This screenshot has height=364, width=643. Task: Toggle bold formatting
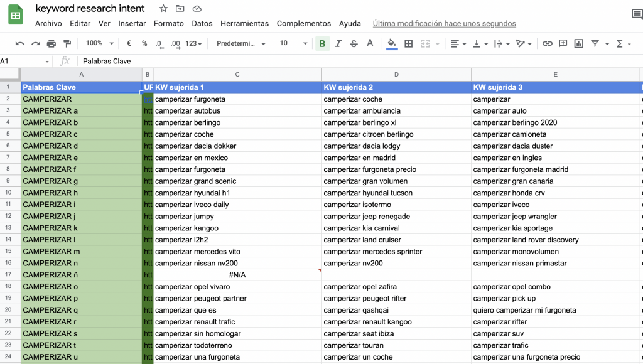[322, 43]
